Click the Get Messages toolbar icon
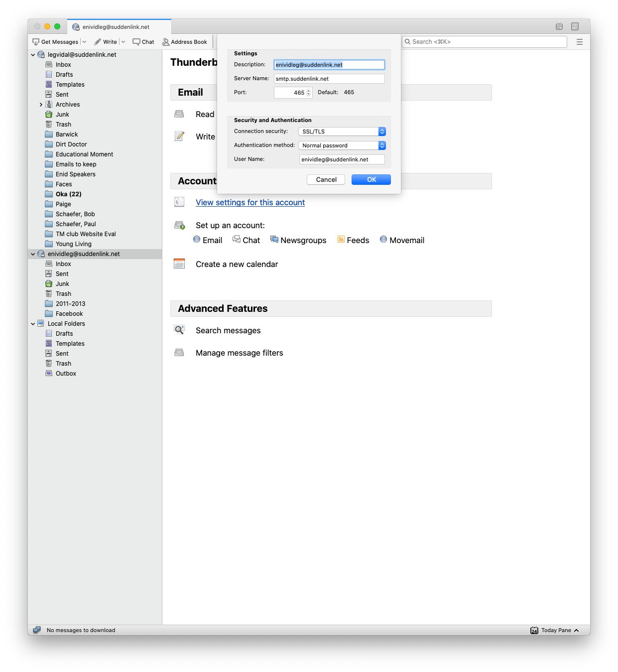 click(36, 42)
